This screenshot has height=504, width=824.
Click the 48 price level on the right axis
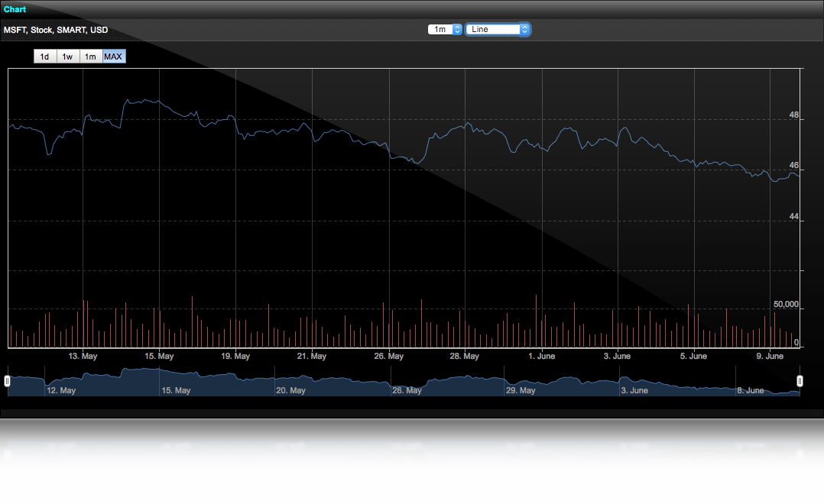pos(793,115)
